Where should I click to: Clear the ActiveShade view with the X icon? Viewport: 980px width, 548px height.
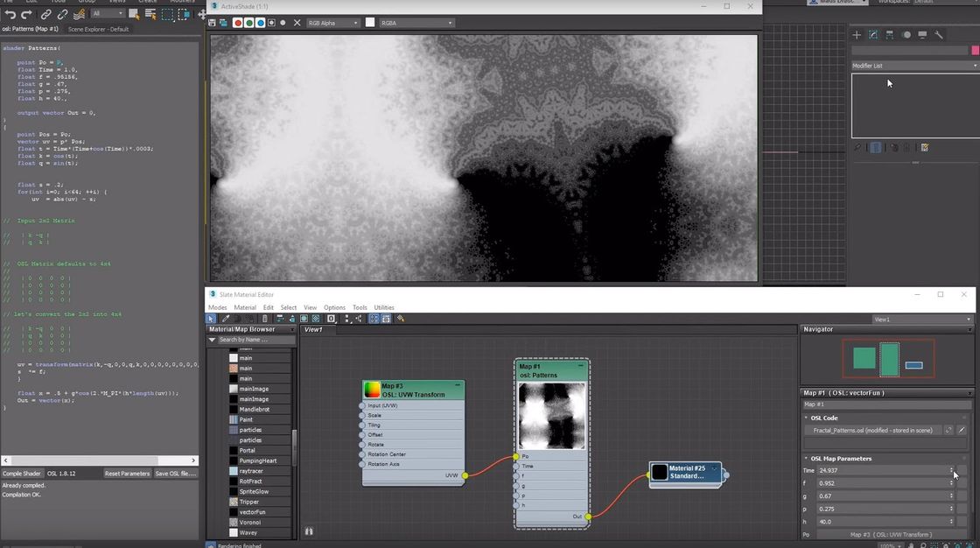point(296,22)
